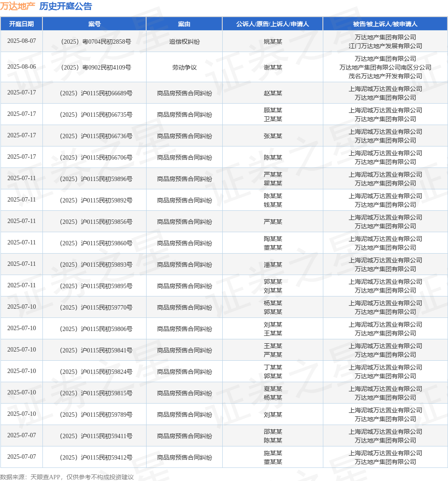Click plaintiff name 卫某某
Screen dimensions: 448x481
[x=273, y=119]
